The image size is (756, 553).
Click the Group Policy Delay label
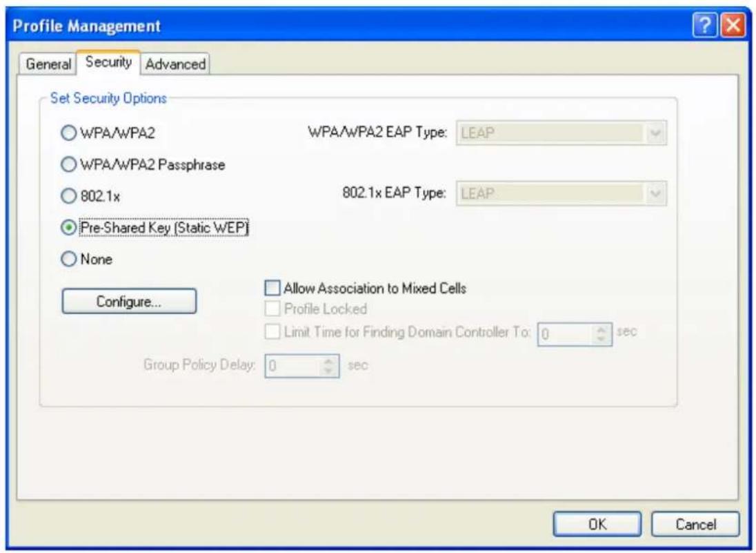pos(199,365)
